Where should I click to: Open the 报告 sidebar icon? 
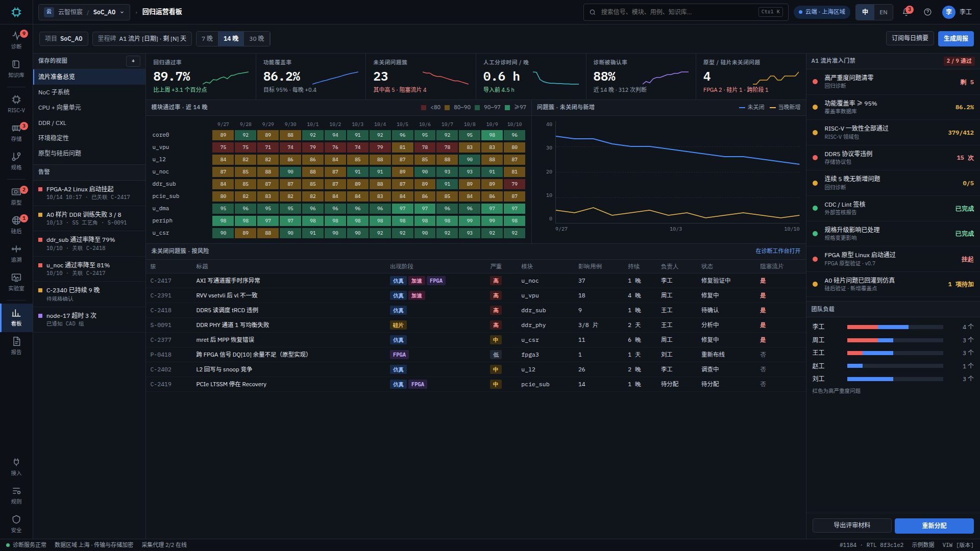(x=16, y=345)
